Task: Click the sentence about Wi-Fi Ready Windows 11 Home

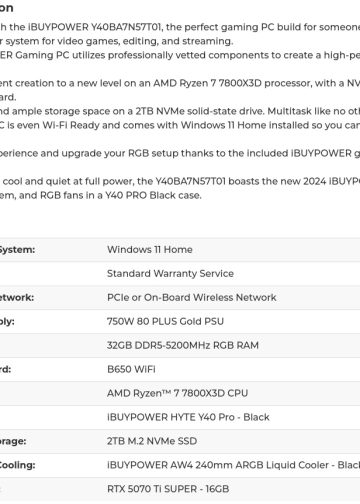Action: [x=180, y=125]
